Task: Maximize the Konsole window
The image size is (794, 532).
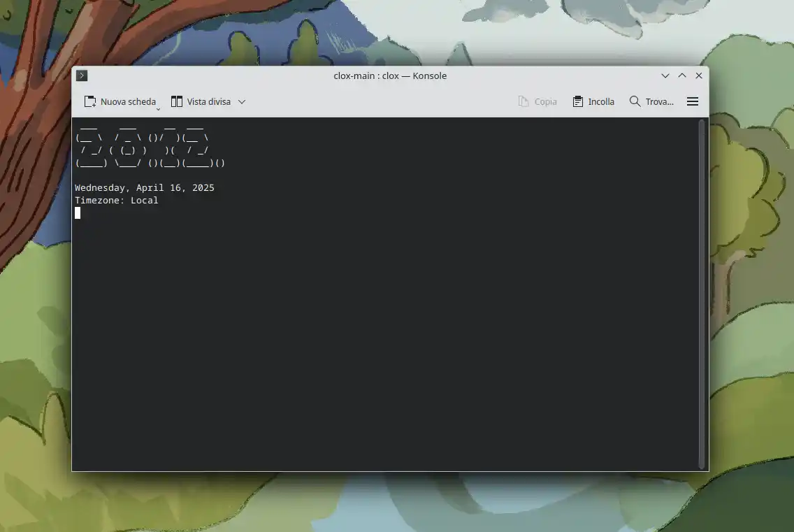Action: tap(682, 76)
